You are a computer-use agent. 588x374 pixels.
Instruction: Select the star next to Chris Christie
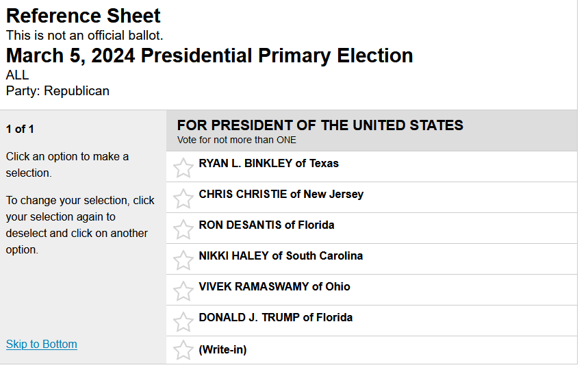pos(183,199)
